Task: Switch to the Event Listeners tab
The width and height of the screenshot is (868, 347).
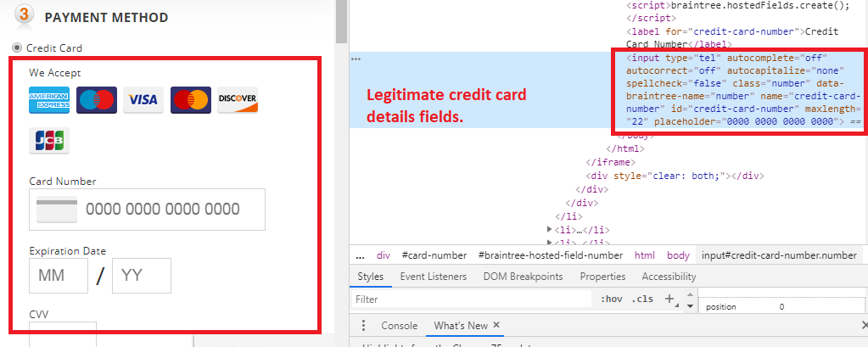Action: [x=433, y=277]
